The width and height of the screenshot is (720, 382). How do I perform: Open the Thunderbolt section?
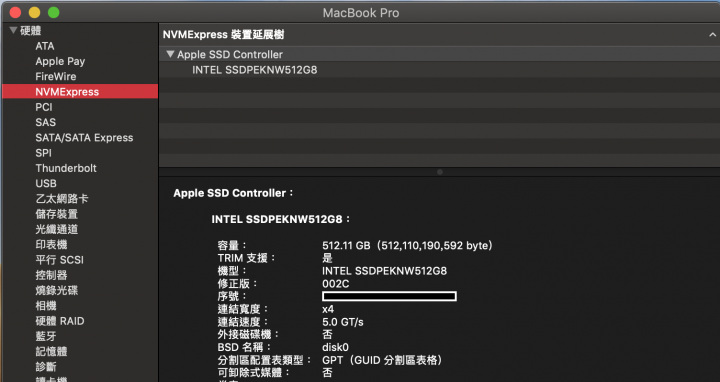click(66, 168)
